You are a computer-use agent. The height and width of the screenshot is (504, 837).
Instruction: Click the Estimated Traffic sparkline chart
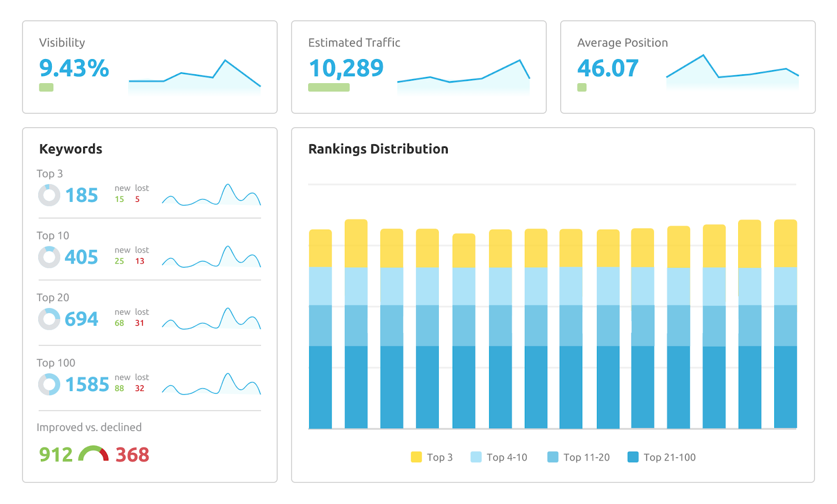[x=463, y=76]
